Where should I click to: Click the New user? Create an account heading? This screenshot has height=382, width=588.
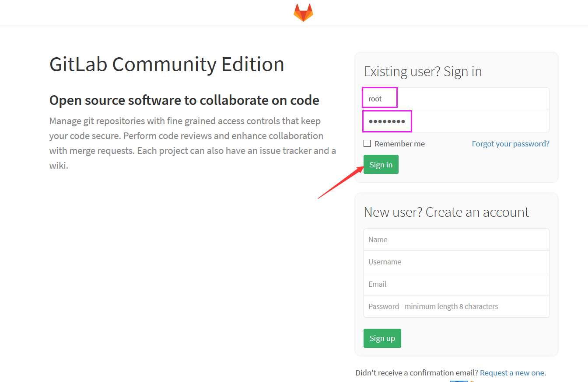click(x=446, y=212)
